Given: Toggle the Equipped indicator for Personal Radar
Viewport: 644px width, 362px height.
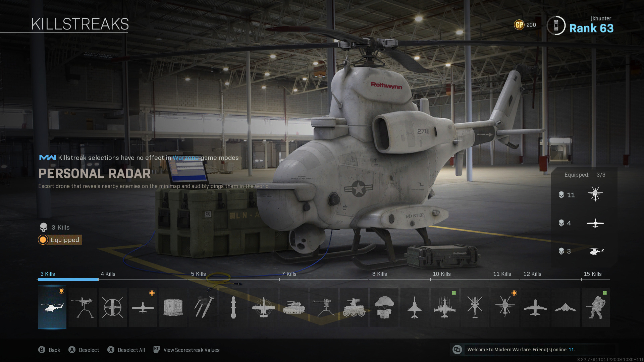Looking at the screenshot, I should coord(60,240).
